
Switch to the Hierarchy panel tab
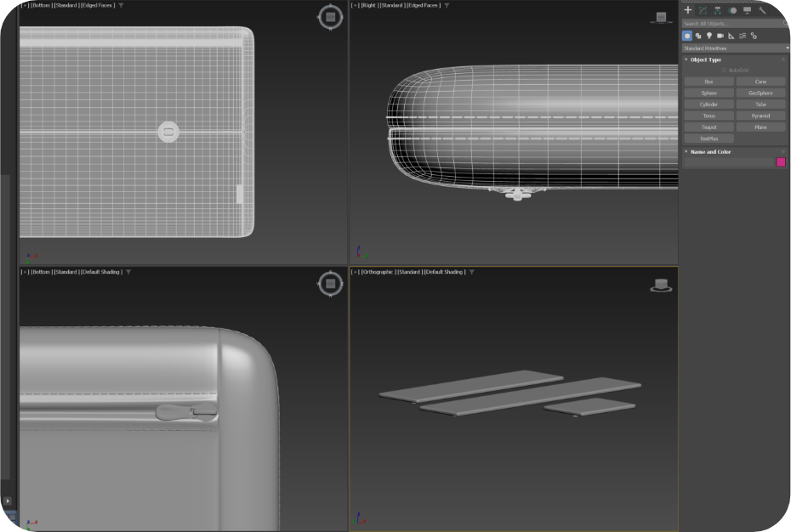(717, 10)
